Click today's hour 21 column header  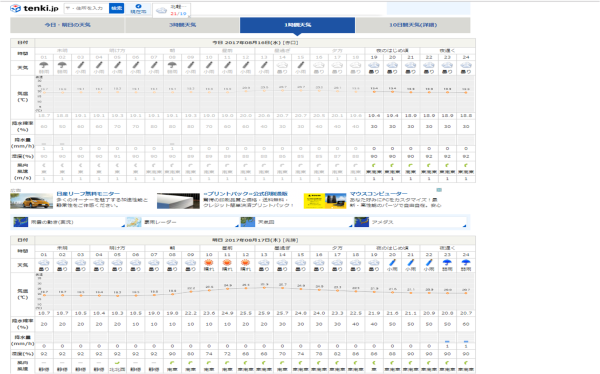coord(411,57)
